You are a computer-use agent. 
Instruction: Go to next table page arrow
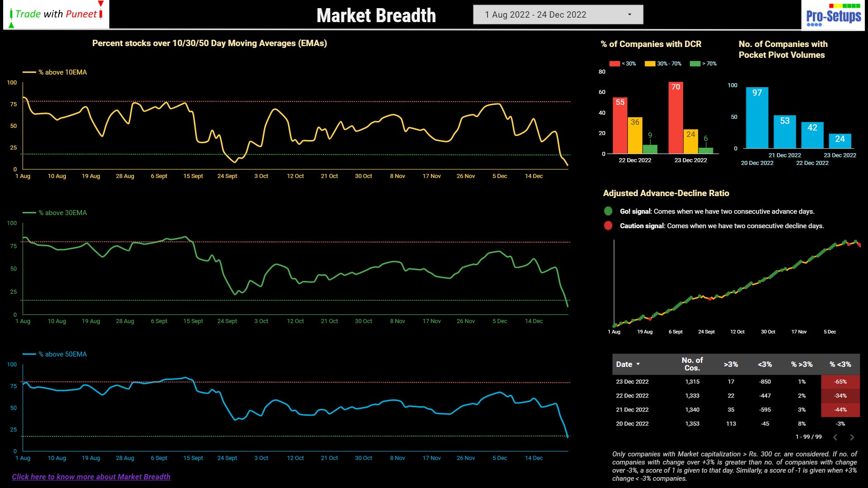pos(852,437)
